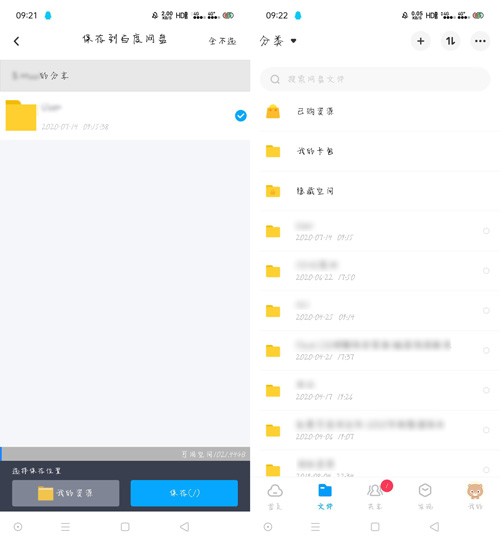Switch to the 首页 cloud tab
500x542 pixels.
275,496
